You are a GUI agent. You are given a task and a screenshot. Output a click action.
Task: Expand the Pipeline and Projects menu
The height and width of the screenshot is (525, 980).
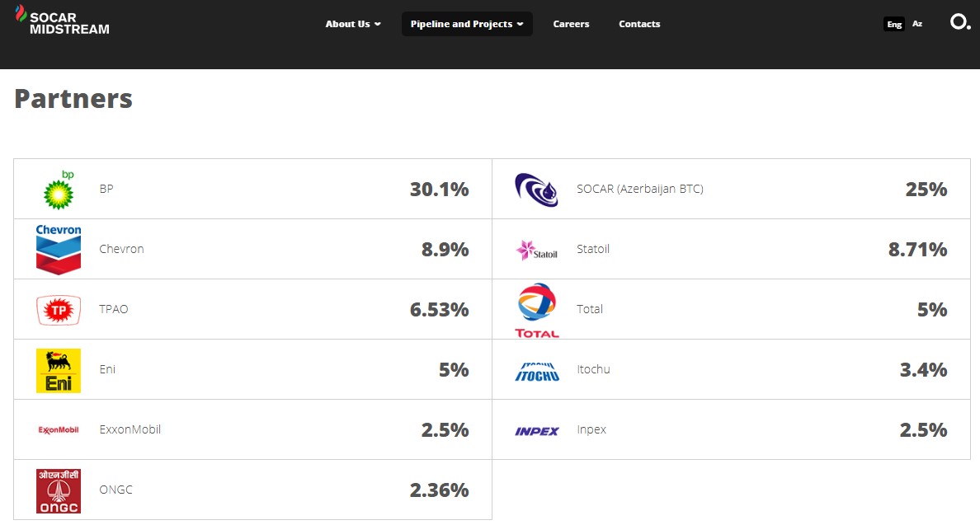[467, 24]
